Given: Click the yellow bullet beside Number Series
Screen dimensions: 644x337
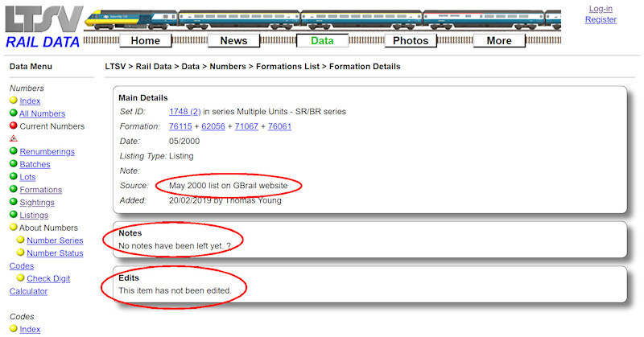Looking at the screenshot, I should click(x=21, y=240).
